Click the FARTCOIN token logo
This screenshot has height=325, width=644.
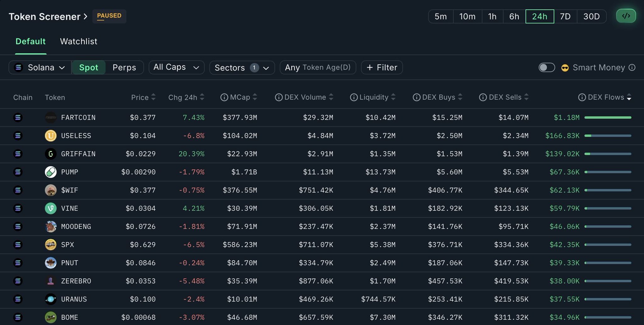coord(51,118)
